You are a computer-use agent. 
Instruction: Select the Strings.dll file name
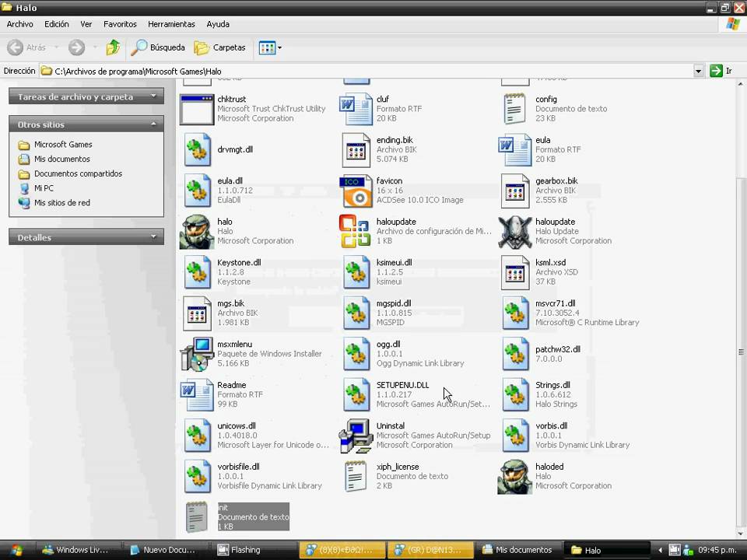click(x=552, y=385)
